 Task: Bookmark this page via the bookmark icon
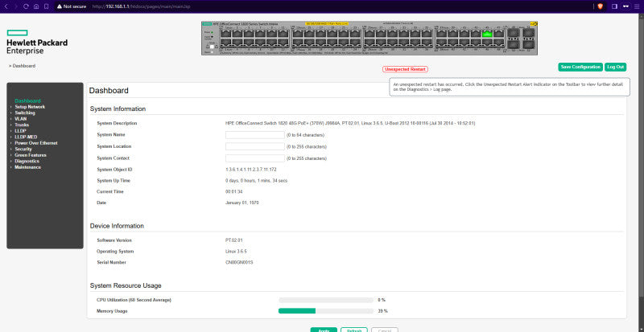47,6
